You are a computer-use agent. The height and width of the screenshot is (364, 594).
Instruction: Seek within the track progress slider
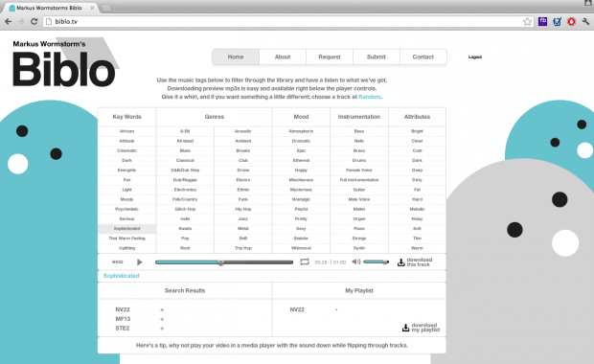224,262
